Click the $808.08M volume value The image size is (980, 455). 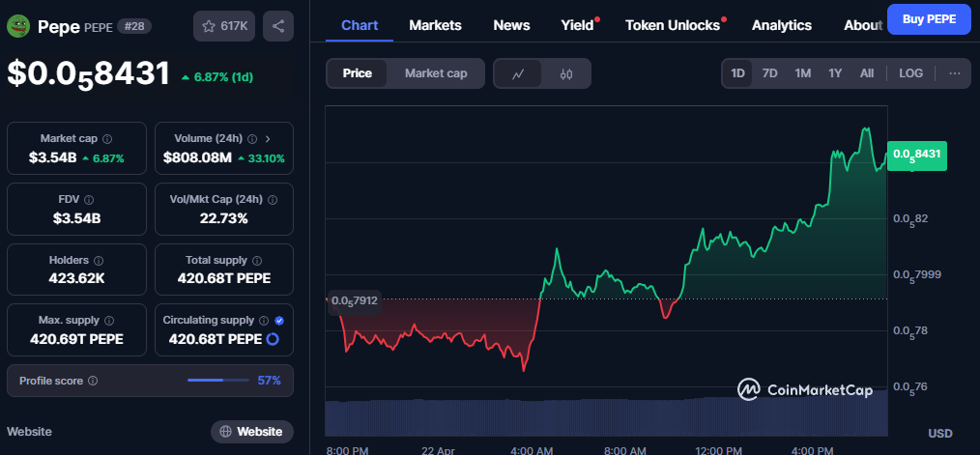(197, 158)
